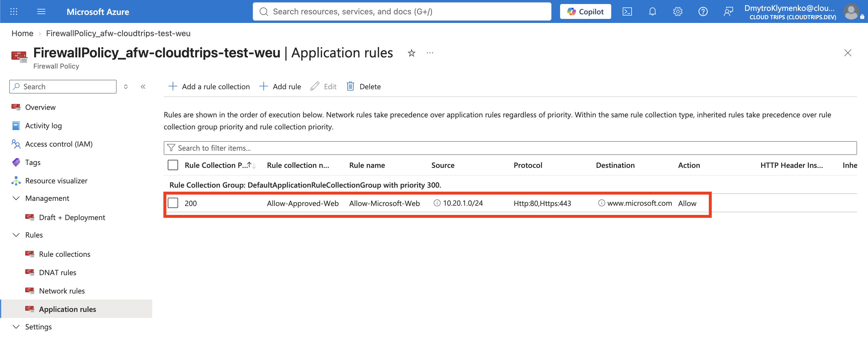The image size is (868, 338).
Task: Click the info icon next to 10.20.1.0/24
Action: point(437,203)
